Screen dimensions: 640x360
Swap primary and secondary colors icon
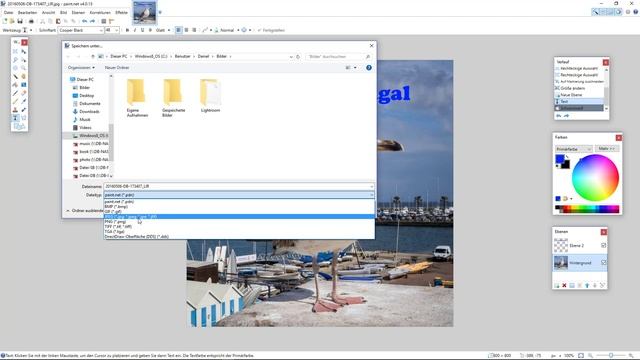(x=568, y=157)
